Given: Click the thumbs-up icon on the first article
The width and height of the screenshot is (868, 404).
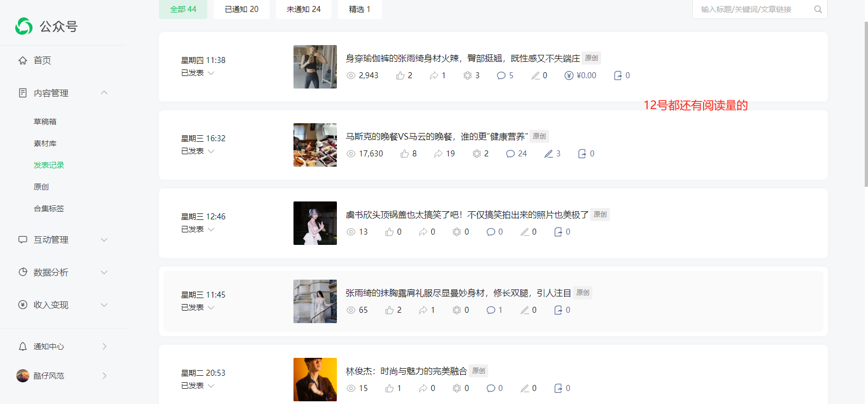Looking at the screenshot, I should click(400, 75).
